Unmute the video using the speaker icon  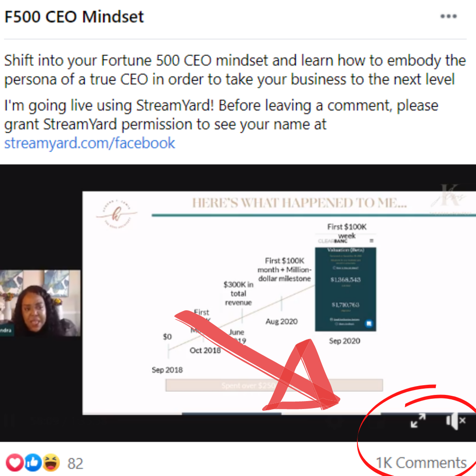(455, 421)
